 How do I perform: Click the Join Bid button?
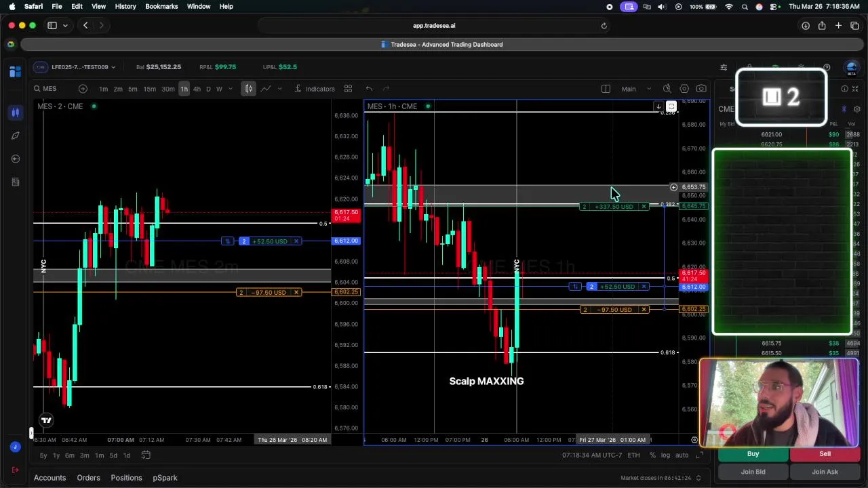tap(753, 472)
